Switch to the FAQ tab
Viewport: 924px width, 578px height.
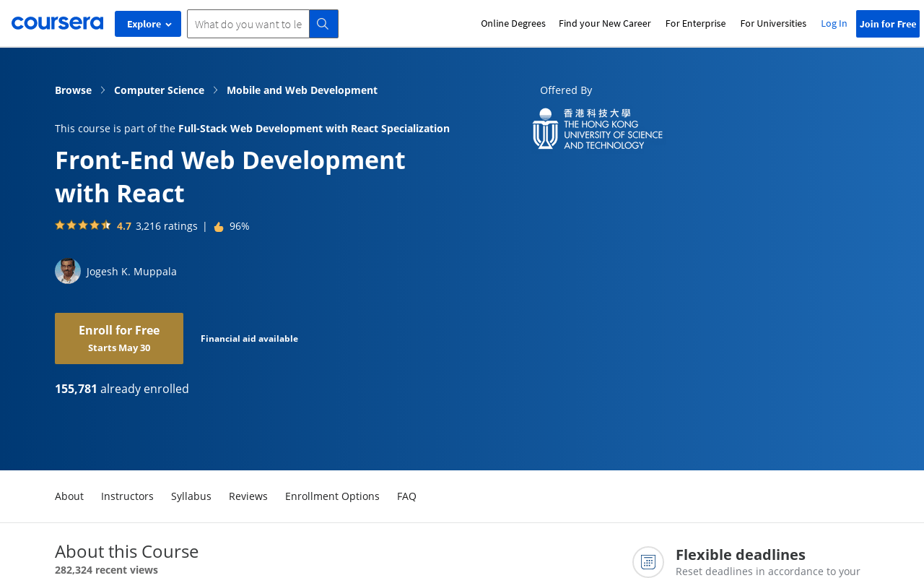pyautogui.click(x=406, y=496)
